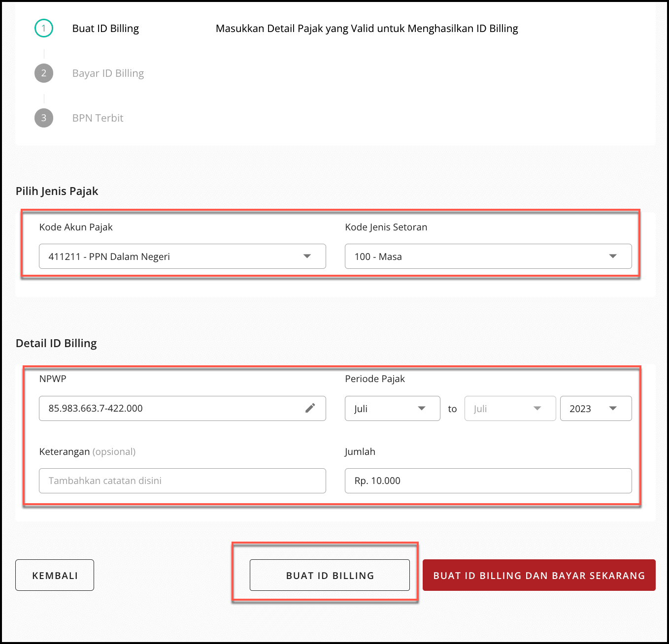Click the Jumlah field showing Rp. 10.000
The height and width of the screenshot is (644, 669).
tap(488, 481)
